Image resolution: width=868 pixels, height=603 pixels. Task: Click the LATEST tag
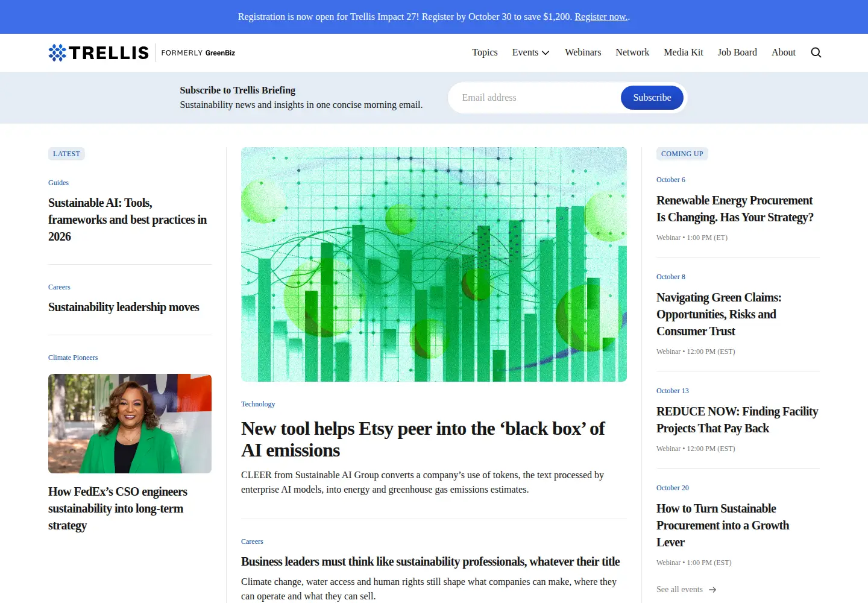(x=66, y=154)
